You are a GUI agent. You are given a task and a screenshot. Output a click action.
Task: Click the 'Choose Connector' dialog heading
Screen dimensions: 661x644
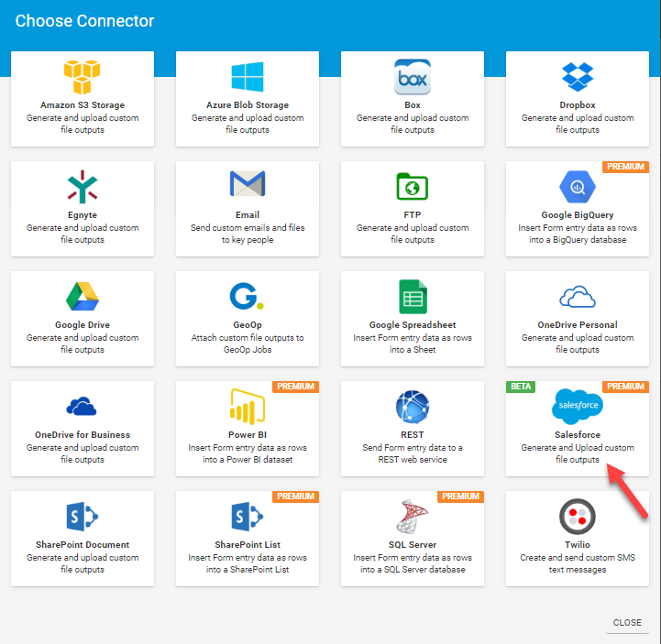84,21
